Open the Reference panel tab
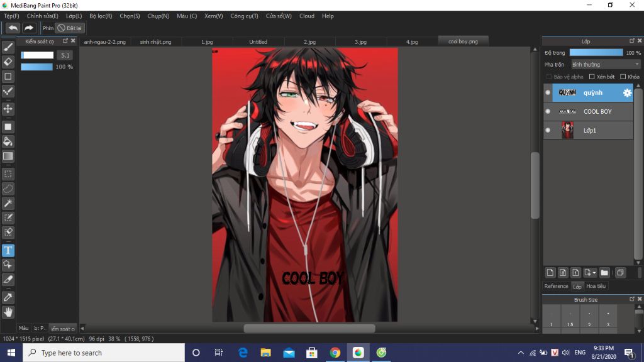This screenshot has width=644, height=362. [x=556, y=286]
